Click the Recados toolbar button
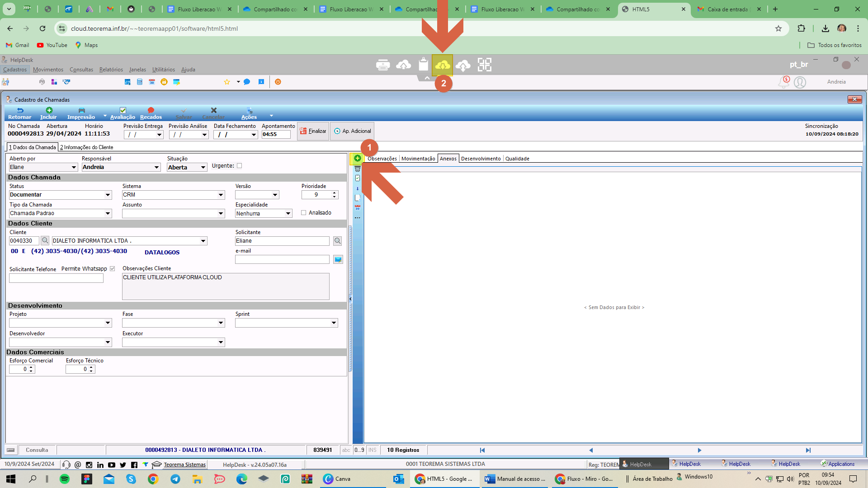 coord(151,113)
